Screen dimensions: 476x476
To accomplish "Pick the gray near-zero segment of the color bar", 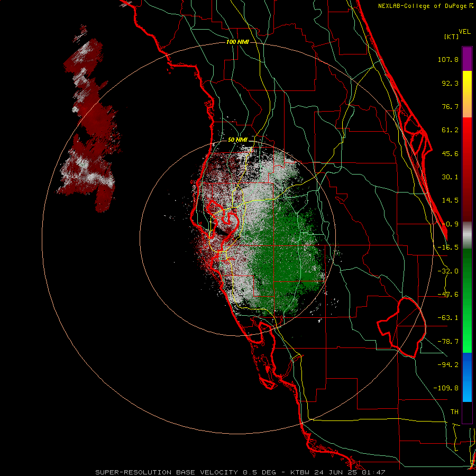I will (x=467, y=235).
